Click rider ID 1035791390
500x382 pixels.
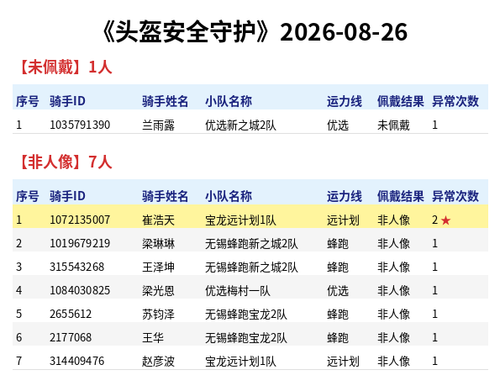tap(80, 125)
